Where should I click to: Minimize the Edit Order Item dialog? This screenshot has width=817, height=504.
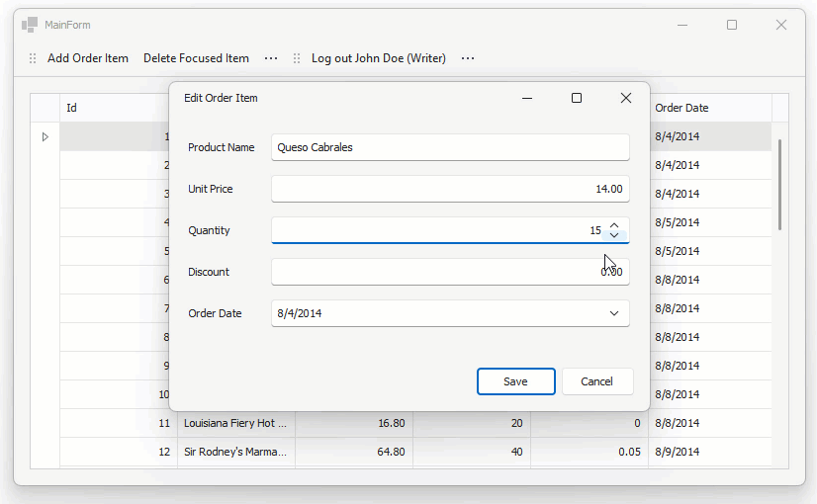(x=527, y=98)
